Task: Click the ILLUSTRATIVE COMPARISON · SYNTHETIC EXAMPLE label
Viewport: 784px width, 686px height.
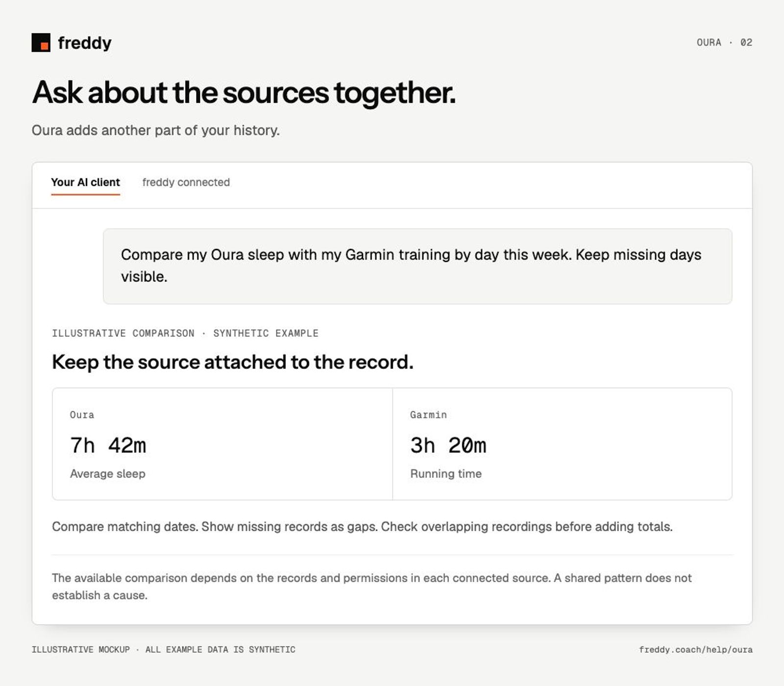Action: 185,333
